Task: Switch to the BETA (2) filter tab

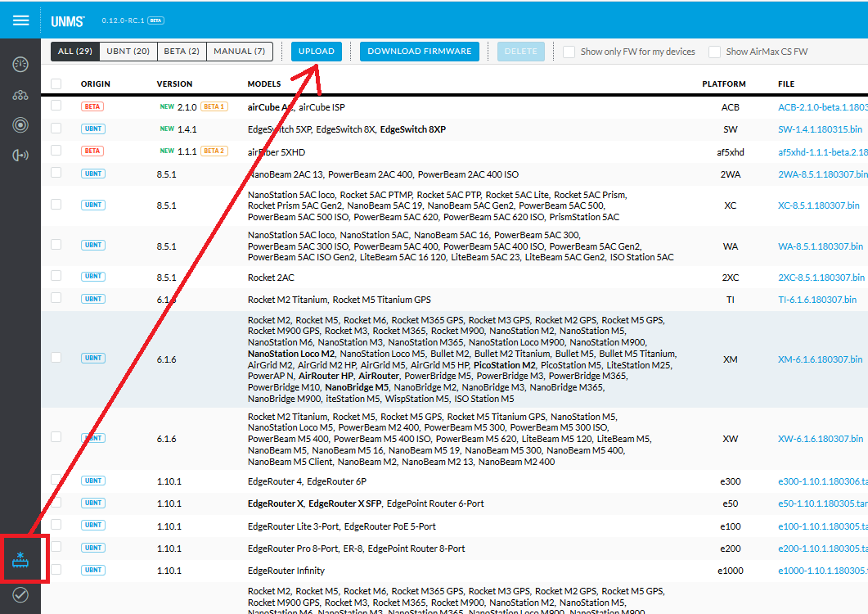Action: click(x=181, y=52)
